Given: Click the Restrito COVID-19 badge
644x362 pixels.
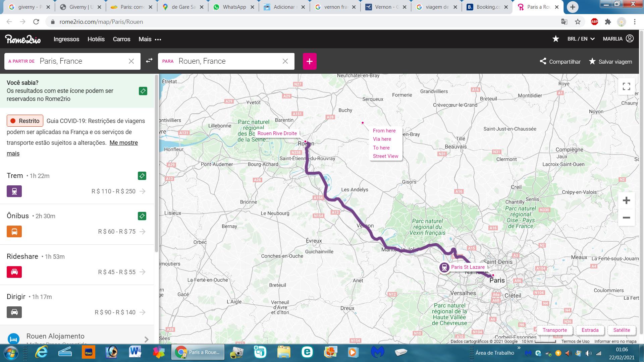Looking at the screenshot, I should click(25, 121).
